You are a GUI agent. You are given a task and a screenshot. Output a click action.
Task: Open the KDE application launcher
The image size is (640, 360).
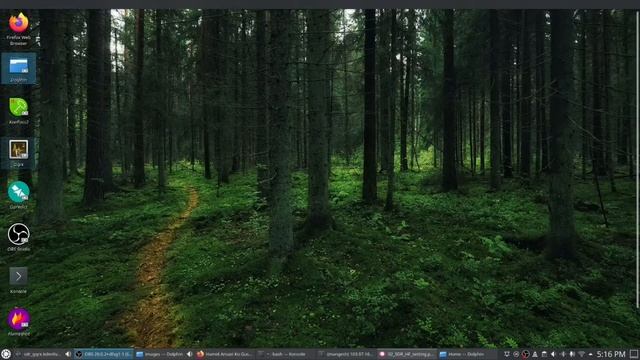click(x=6, y=354)
